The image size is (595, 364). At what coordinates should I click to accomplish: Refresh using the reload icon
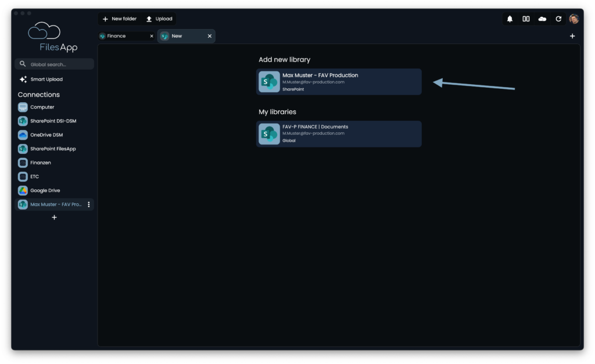click(558, 19)
